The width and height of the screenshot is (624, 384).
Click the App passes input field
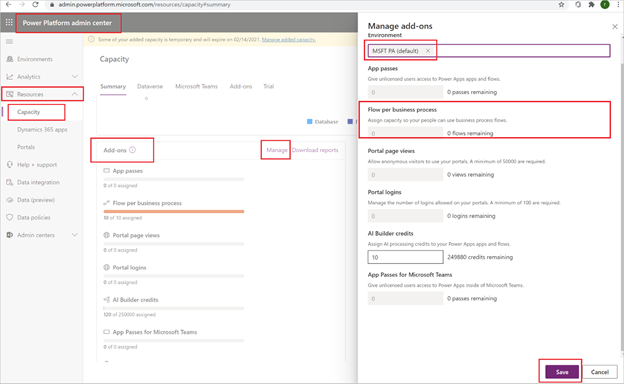coord(405,92)
